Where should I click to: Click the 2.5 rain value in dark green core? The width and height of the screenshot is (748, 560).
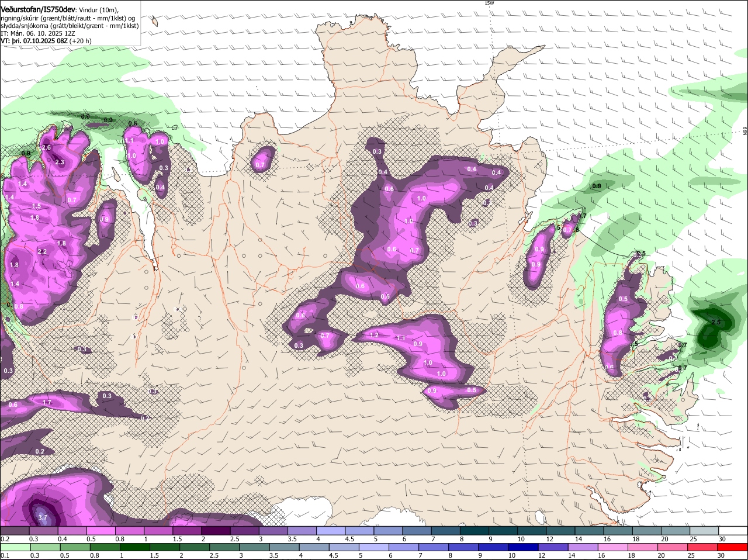(x=715, y=322)
